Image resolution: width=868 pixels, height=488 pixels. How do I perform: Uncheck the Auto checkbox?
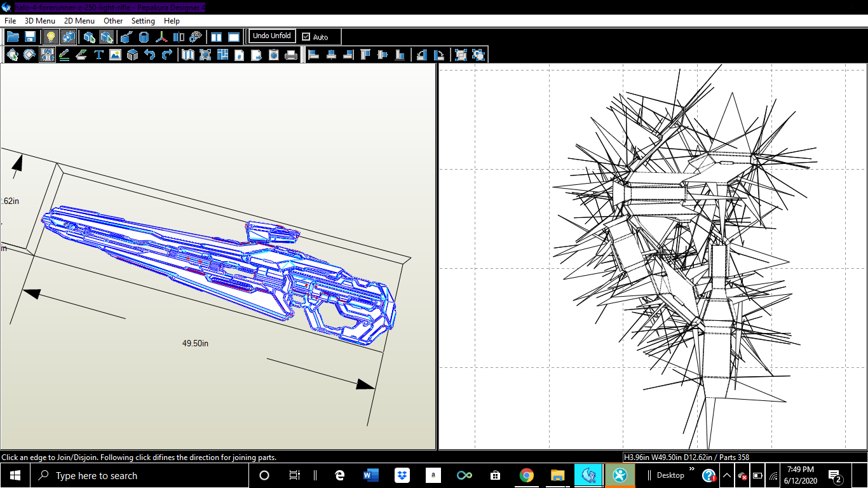[x=306, y=37]
